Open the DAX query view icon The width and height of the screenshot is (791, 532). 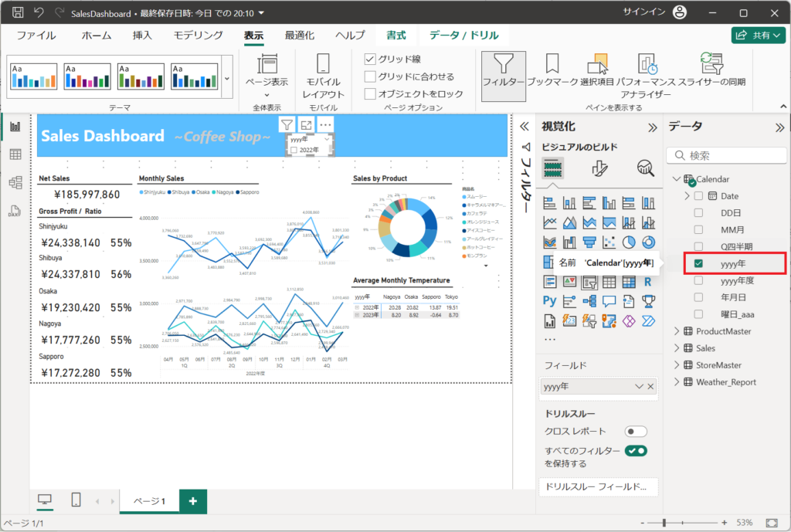pos(15,210)
